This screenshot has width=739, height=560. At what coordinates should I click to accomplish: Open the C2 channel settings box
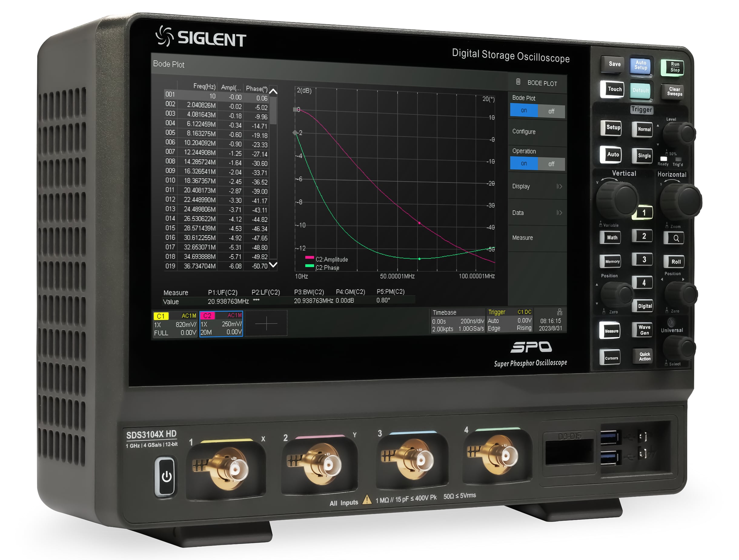(x=221, y=324)
